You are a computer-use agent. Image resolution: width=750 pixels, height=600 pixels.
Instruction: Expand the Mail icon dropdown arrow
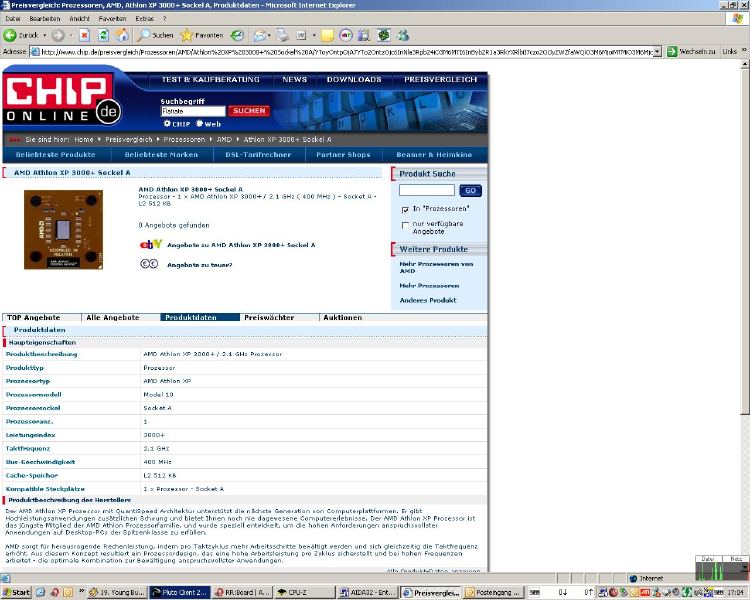click(269, 35)
